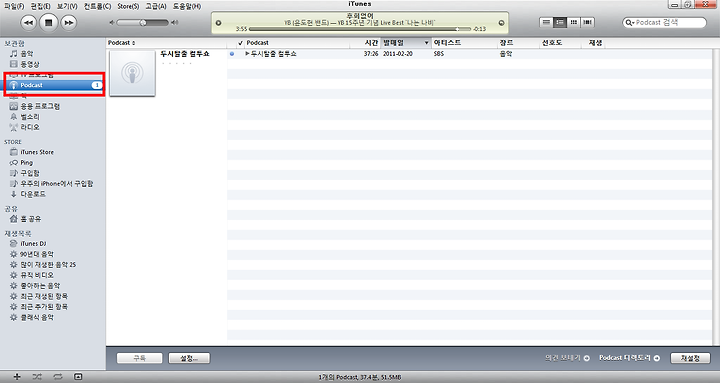Viewport: 720px width, 383px height.
Task: Select 동영상 in the library sidebar
Action: pyautogui.click(x=30, y=64)
